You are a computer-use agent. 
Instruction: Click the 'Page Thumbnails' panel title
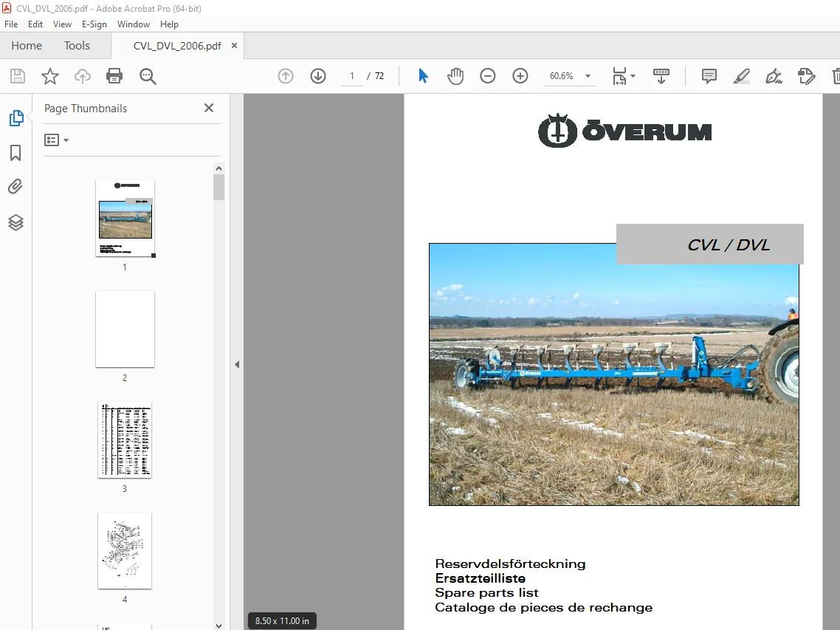pyautogui.click(x=86, y=109)
